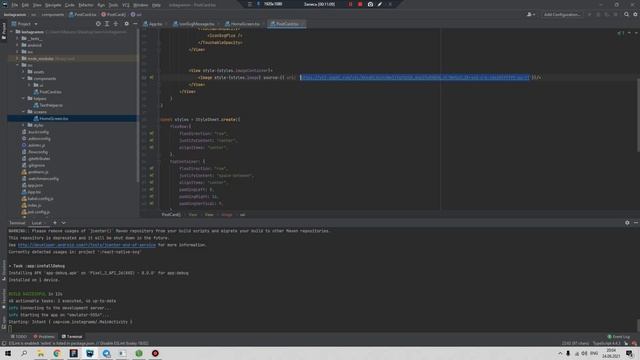This screenshot has width=640, height=360.
Task: Collapse the helpers folder
Action: (24, 98)
